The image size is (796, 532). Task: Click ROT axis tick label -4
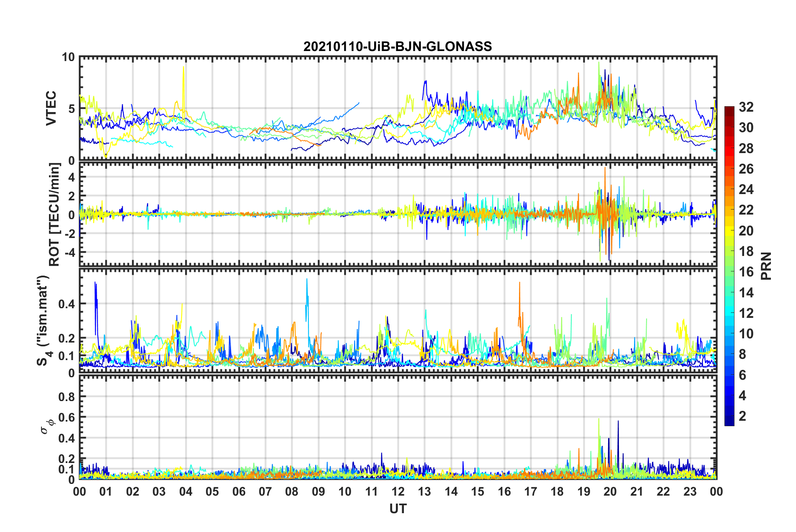click(69, 253)
